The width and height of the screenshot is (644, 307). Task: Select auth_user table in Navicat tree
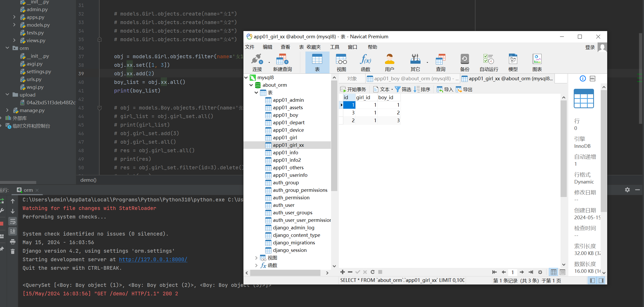click(x=283, y=205)
